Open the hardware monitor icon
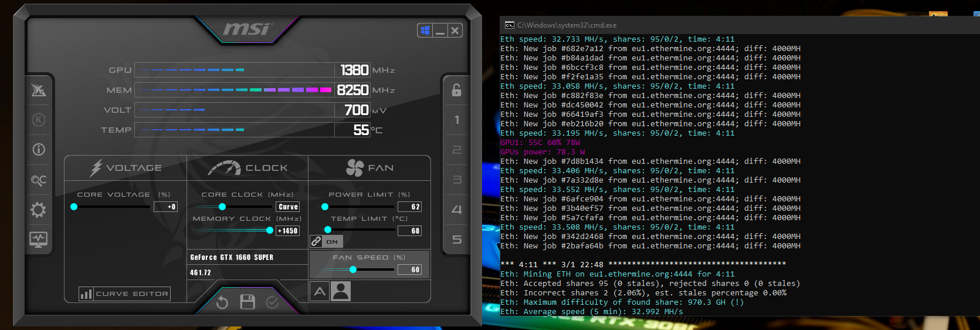This screenshot has height=330, width=980. click(x=39, y=240)
